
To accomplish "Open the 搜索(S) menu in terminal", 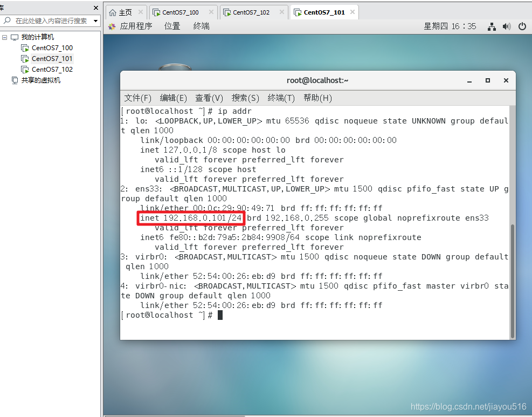I will coord(245,98).
